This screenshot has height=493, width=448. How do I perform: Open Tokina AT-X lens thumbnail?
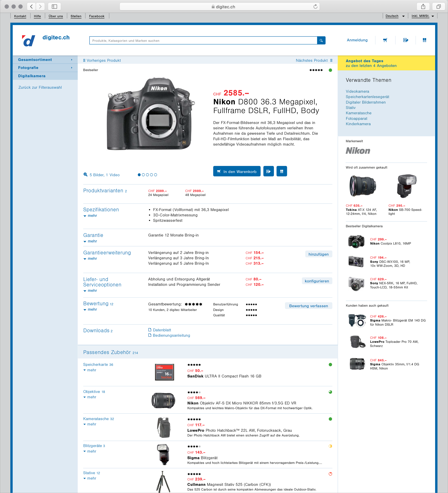click(363, 186)
